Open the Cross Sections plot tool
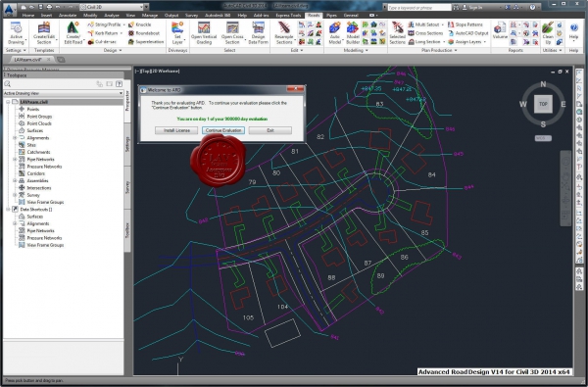Image resolution: width=588 pixels, height=387 pixels. [x=425, y=33]
